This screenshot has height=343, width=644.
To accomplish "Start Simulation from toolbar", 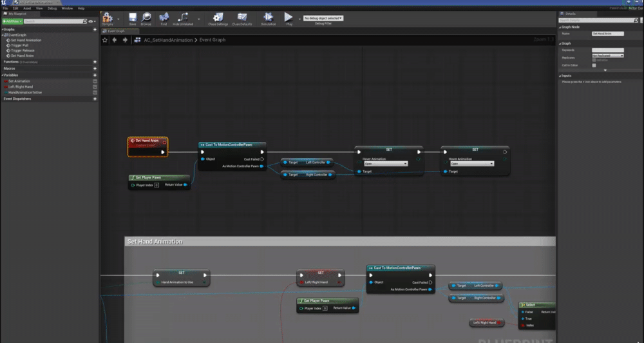I will point(268,17).
